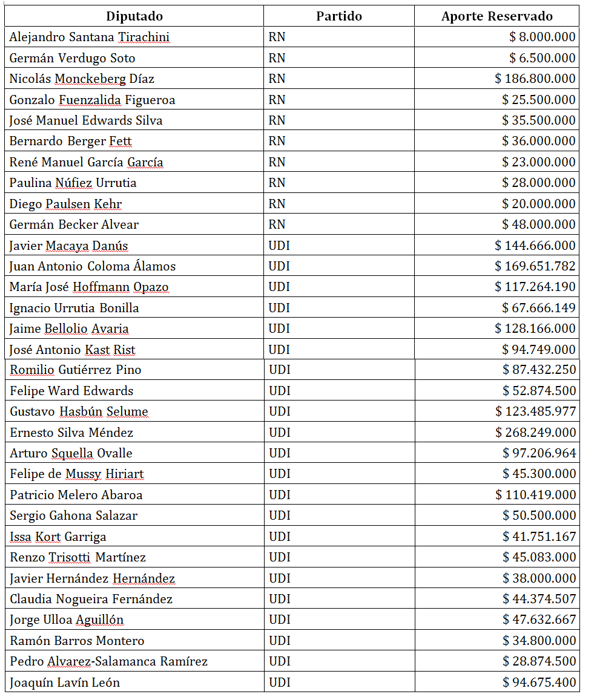Click the name Felipe de Mussy Hiriart
The height and width of the screenshot is (700, 597).
(77, 474)
